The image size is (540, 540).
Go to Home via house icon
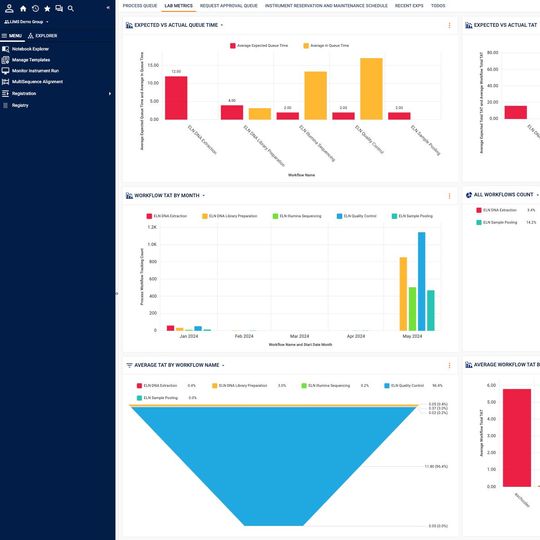pos(23,9)
